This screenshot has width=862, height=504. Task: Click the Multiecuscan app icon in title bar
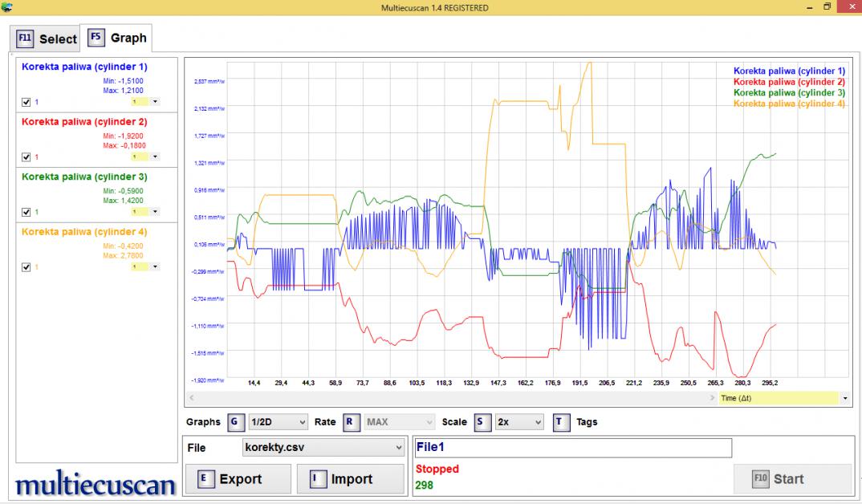(x=7, y=7)
